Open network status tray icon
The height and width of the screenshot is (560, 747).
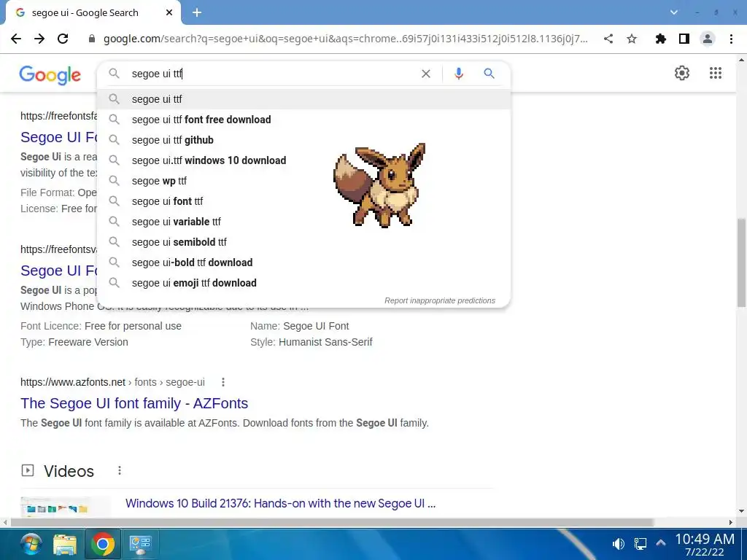click(640, 544)
